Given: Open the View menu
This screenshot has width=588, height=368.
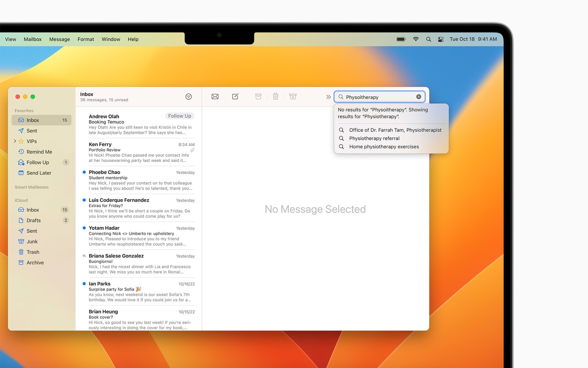Looking at the screenshot, I should [11, 39].
